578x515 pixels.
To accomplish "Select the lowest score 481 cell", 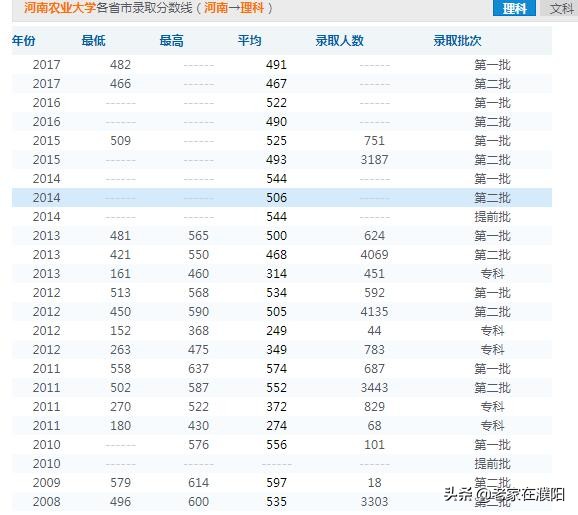I will pyautogui.click(x=121, y=236).
